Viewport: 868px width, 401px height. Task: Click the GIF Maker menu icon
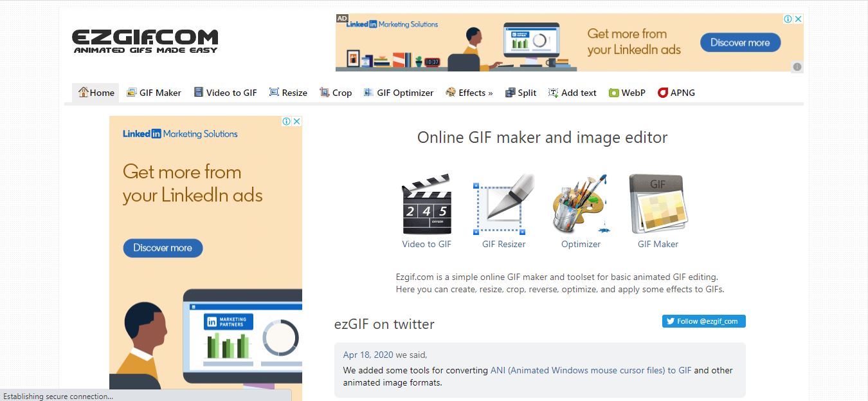[x=132, y=92]
